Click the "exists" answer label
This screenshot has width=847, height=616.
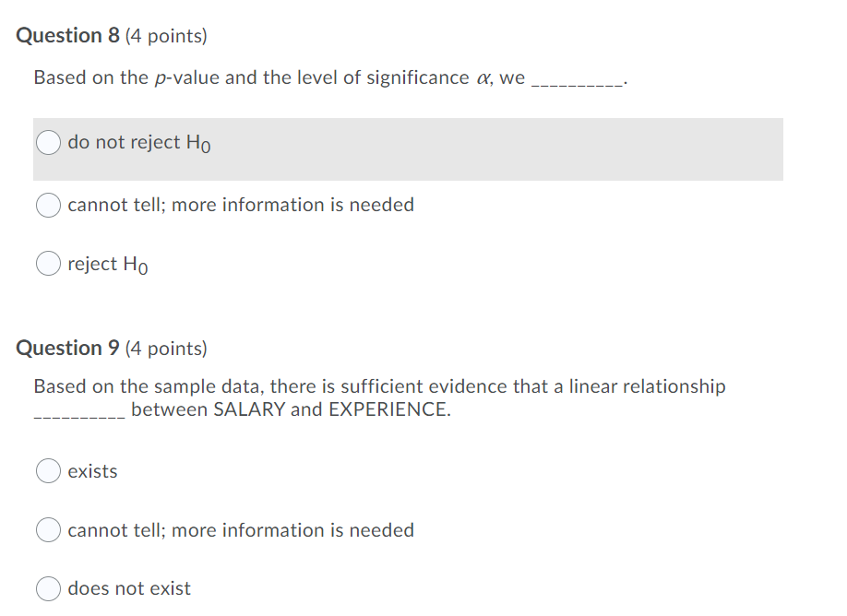[92, 471]
